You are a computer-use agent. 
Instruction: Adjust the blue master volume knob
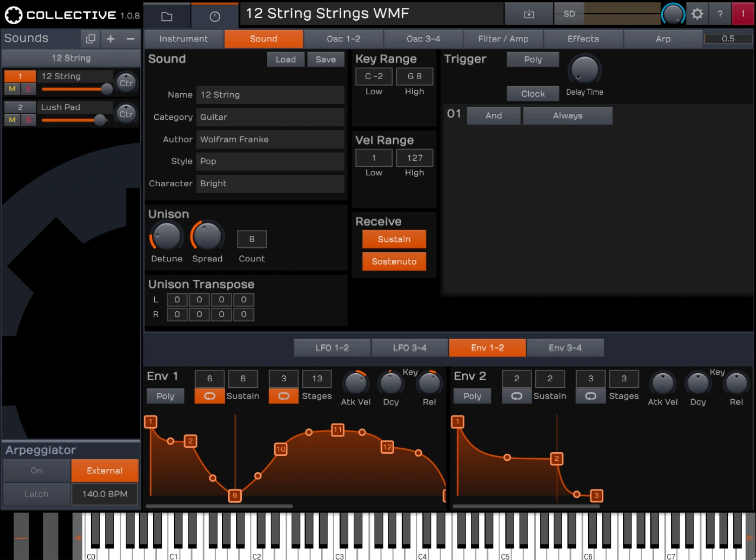673,14
